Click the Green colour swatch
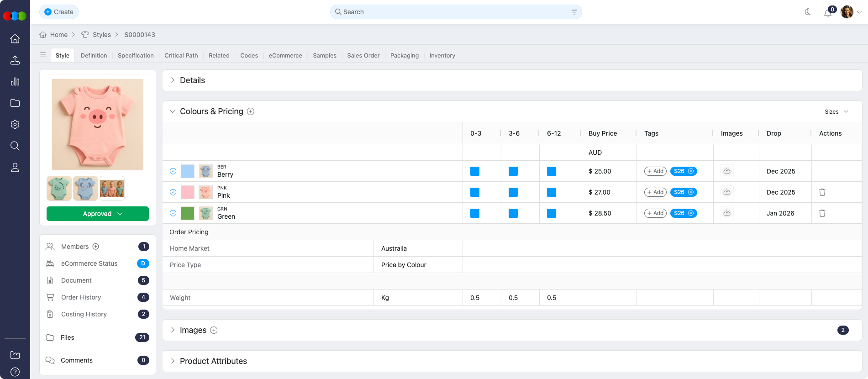Viewport: 868px width, 379px height. click(x=188, y=213)
